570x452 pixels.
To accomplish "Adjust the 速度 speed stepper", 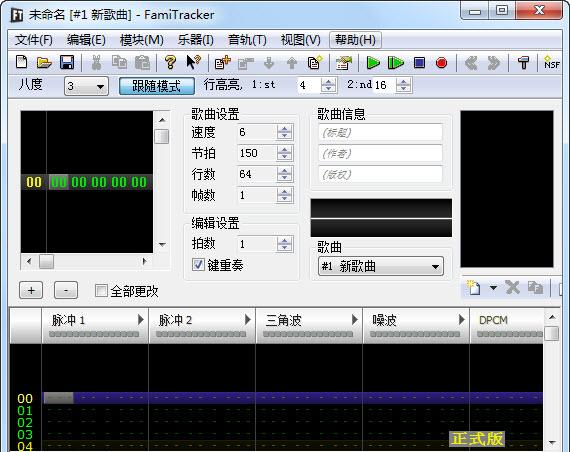I will pyautogui.click(x=284, y=132).
